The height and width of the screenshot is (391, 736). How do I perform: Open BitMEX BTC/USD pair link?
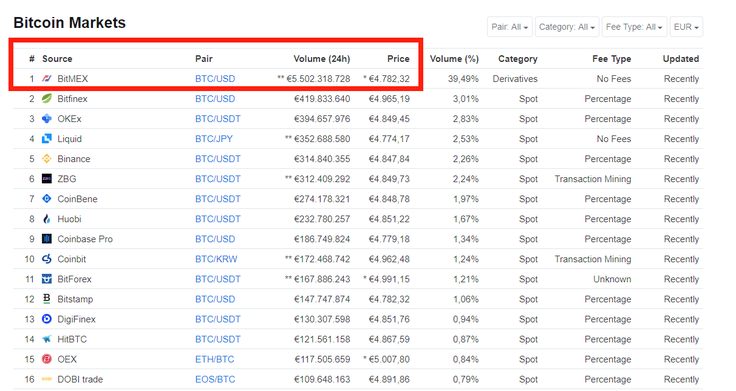[215, 78]
